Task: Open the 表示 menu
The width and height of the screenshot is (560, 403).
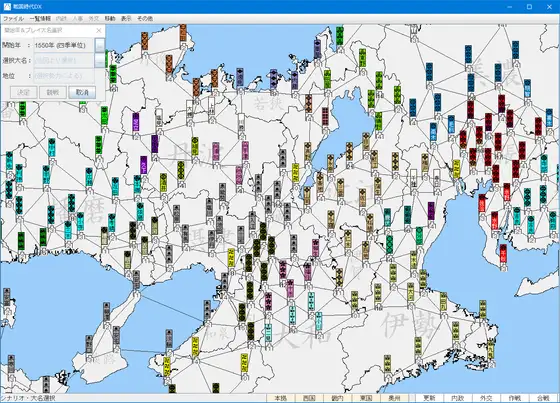Action: [x=126, y=19]
